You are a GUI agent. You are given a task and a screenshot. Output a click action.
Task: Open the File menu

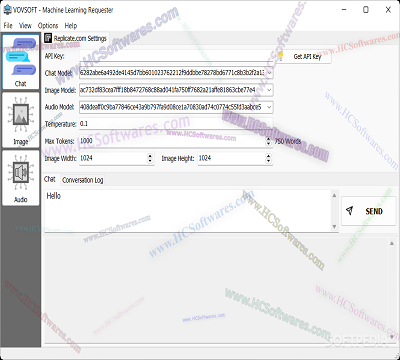pos(8,26)
